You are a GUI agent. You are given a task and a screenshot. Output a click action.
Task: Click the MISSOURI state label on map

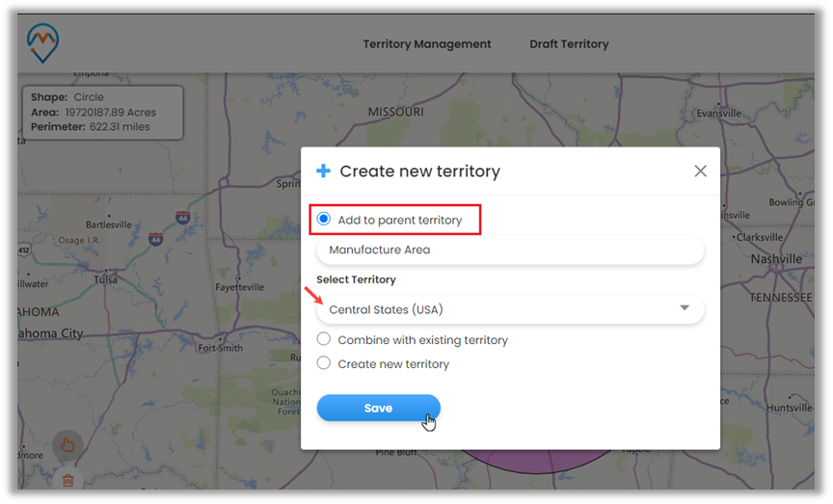click(395, 113)
